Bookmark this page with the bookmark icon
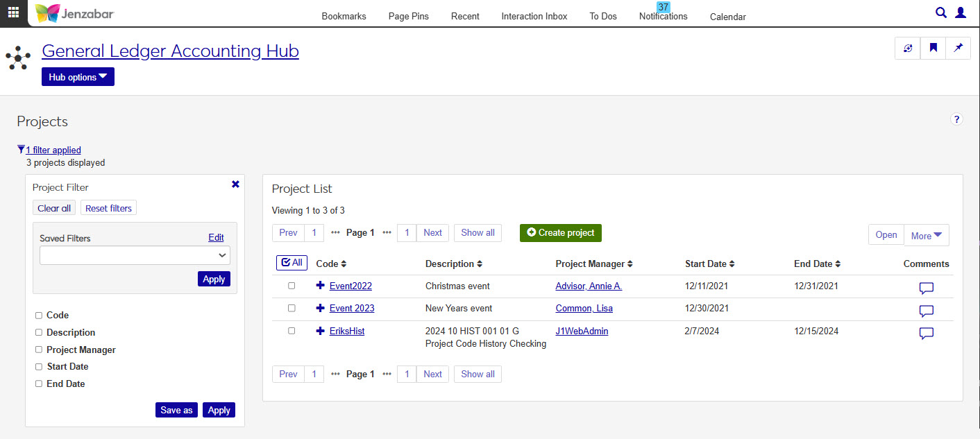Image resolution: width=980 pixels, height=439 pixels. tap(933, 49)
